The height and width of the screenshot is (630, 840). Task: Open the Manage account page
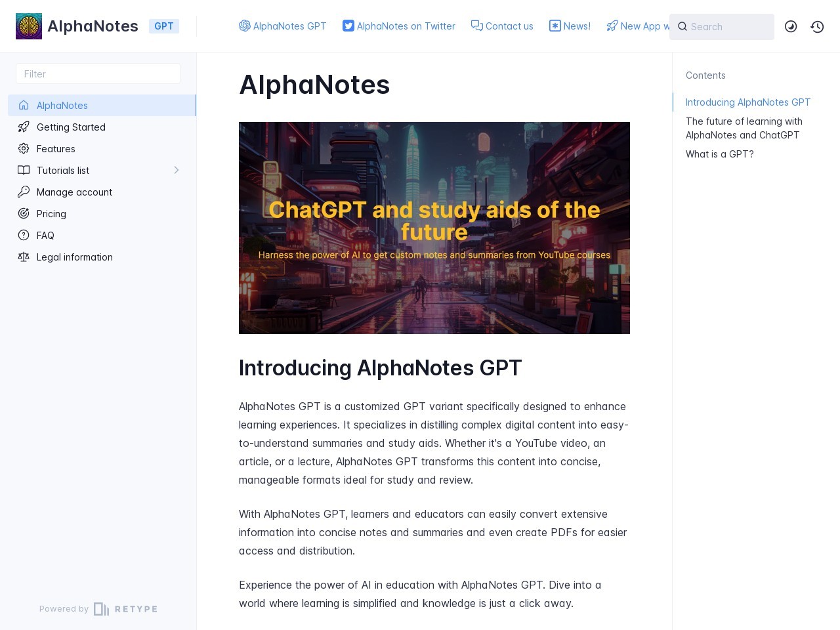102,192
